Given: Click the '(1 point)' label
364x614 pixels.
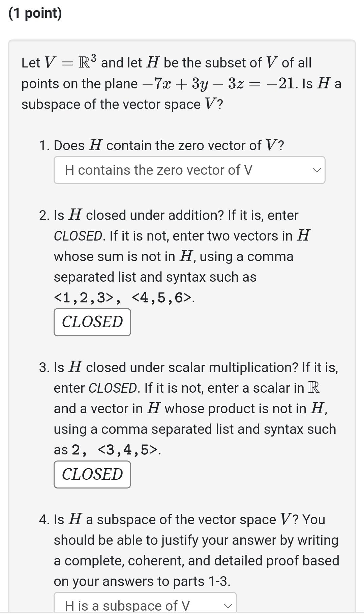Looking at the screenshot, I should point(36,14).
